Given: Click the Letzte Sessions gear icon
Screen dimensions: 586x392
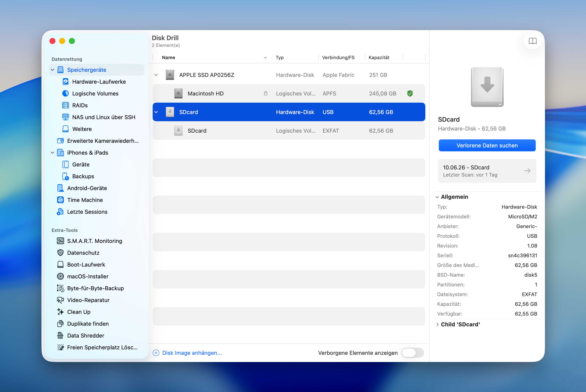Looking at the screenshot, I should pos(60,212).
